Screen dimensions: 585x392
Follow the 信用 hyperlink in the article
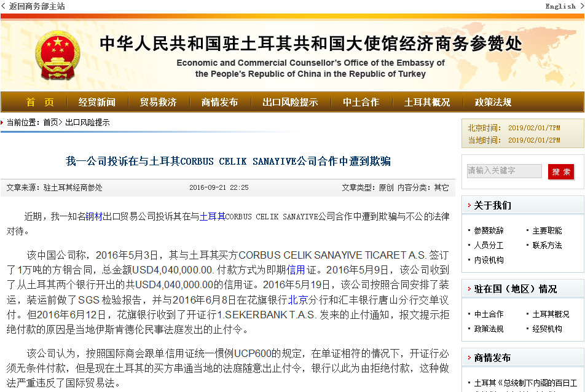click(x=296, y=270)
